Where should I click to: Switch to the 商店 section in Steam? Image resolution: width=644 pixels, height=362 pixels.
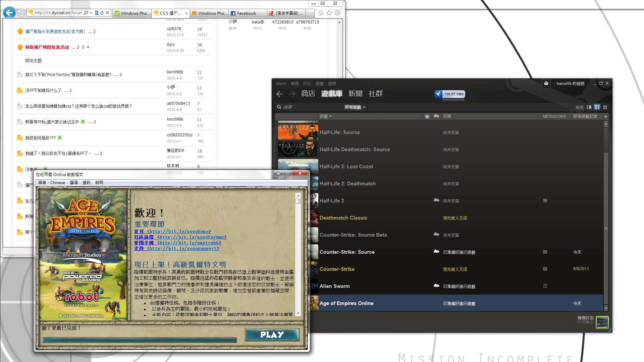point(308,94)
